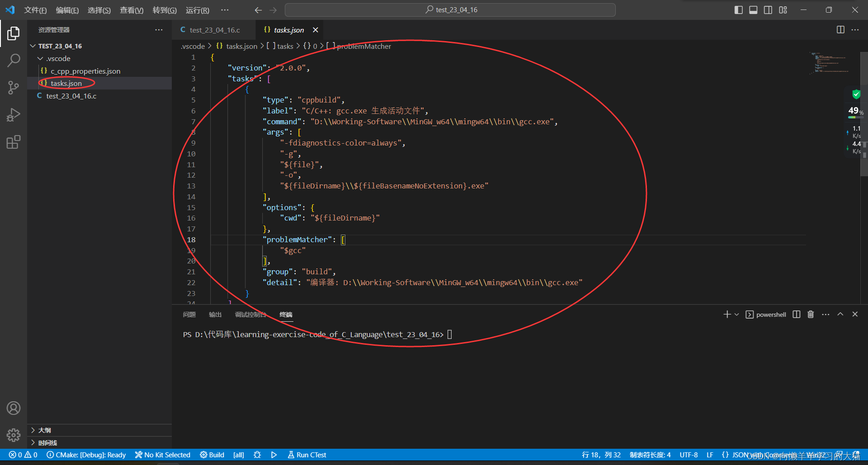Kill the terminal with trash icon
The height and width of the screenshot is (465, 868).
(811, 315)
